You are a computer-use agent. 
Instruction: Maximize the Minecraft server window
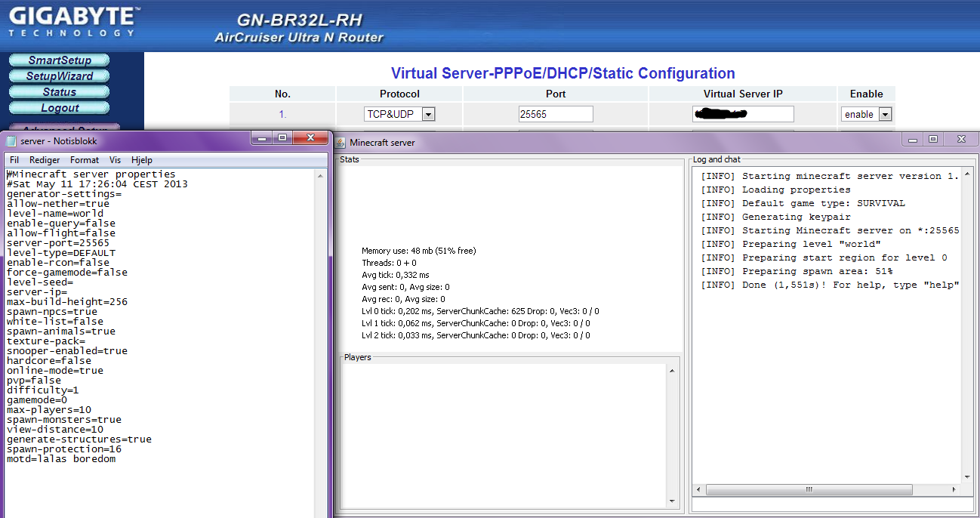[934, 140]
